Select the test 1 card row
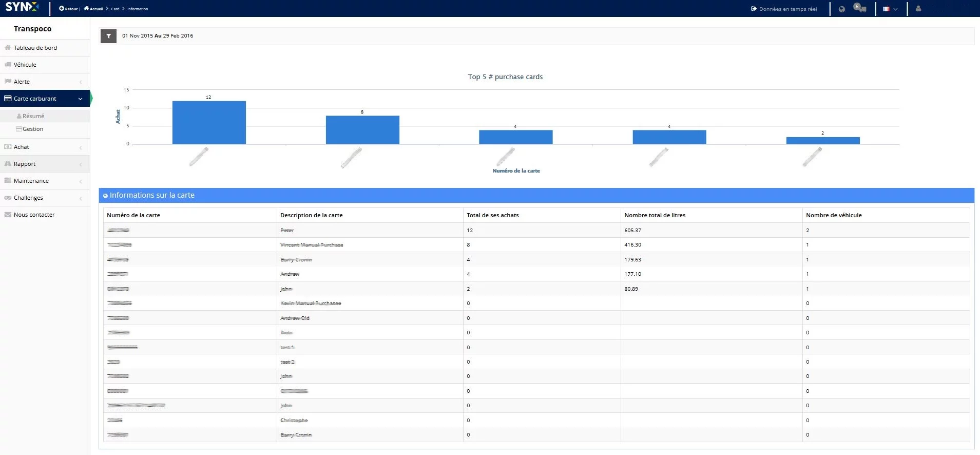The image size is (980, 455). click(536, 347)
